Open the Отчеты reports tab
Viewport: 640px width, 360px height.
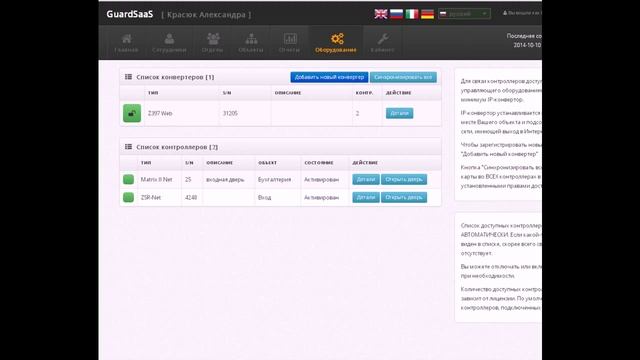point(289,43)
